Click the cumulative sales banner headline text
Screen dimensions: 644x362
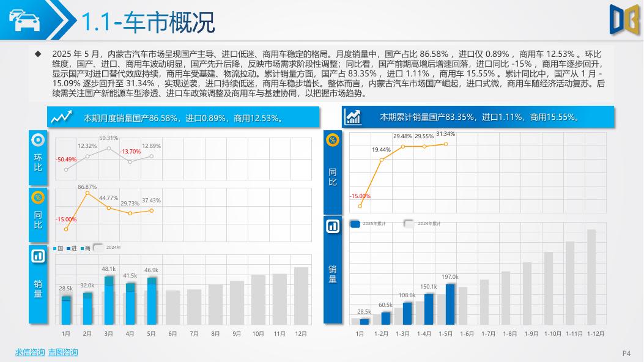point(479,117)
